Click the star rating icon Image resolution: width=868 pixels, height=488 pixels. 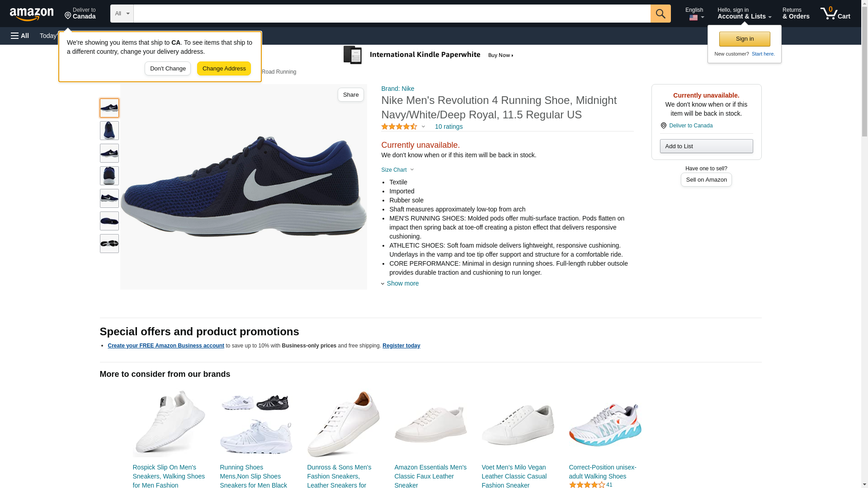(x=399, y=127)
